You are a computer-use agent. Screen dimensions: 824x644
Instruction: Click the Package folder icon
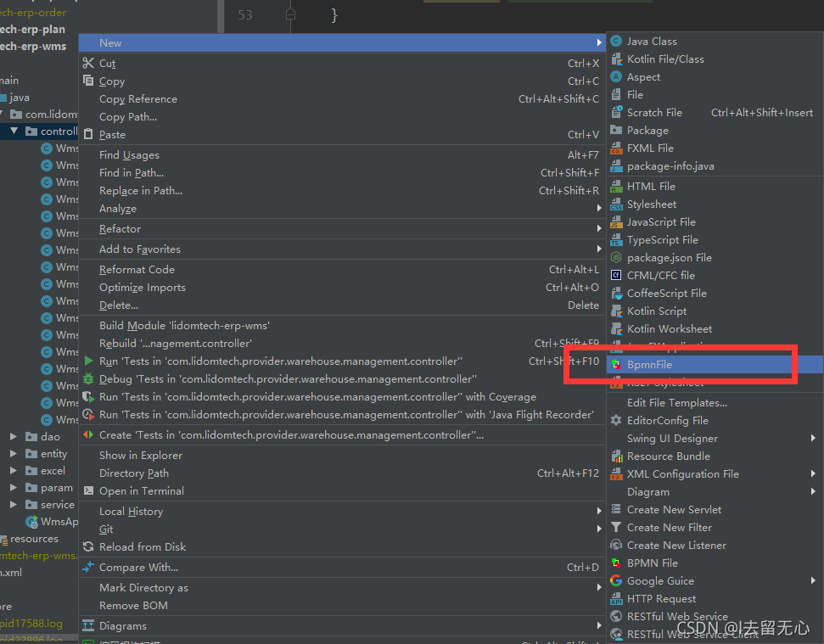pyautogui.click(x=616, y=130)
